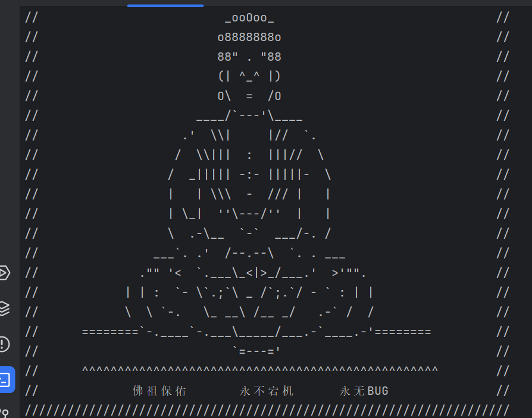532x418 pixels.
Task: Click the '永不宕机' text in comment
Action: point(267,391)
